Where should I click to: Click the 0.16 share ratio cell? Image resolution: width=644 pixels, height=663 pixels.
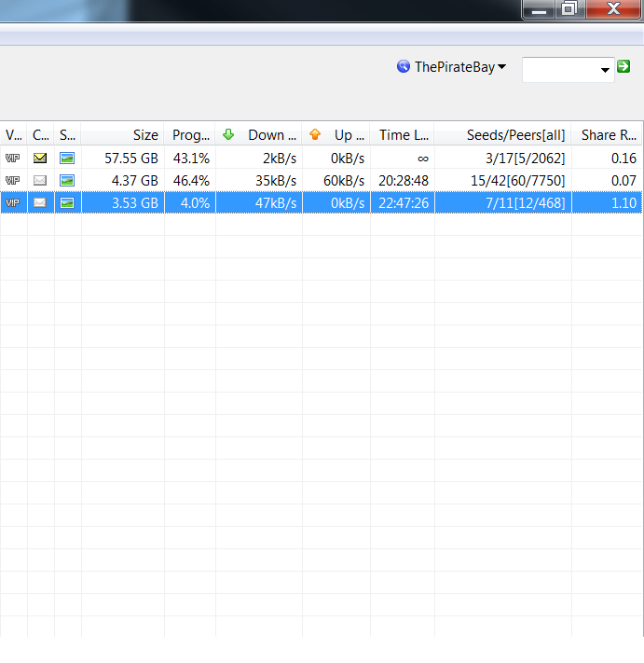coord(607,159)
